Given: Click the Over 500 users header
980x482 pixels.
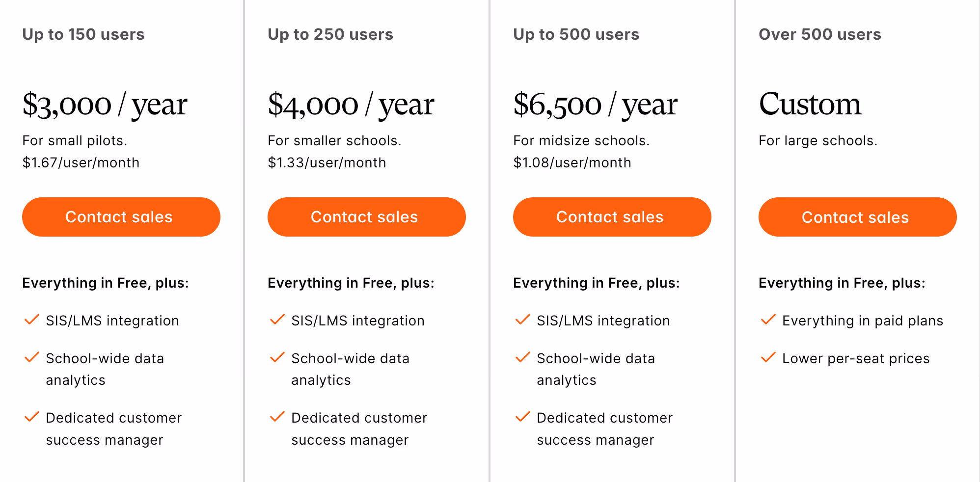Looking at the screenshot, I should 819,34.
